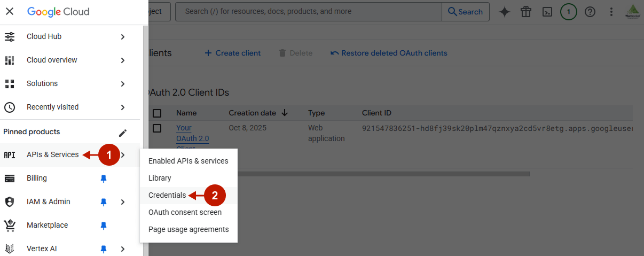
Task: Click the Vertex AI icon
Action: pos(10,249)
